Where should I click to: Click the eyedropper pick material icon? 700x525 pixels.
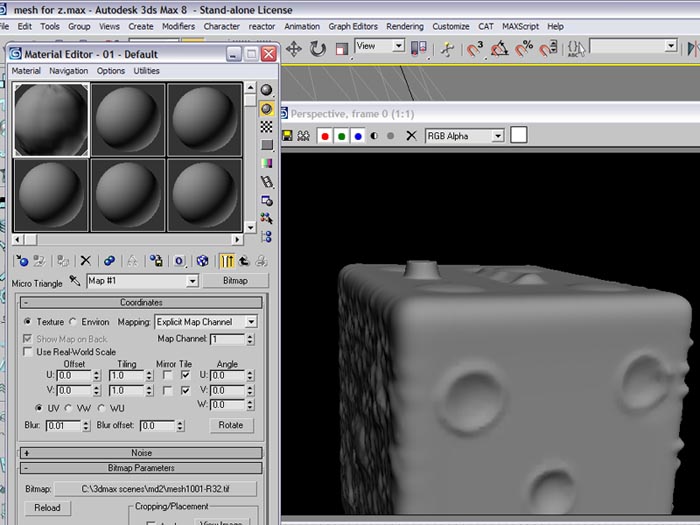pos(75,281)
